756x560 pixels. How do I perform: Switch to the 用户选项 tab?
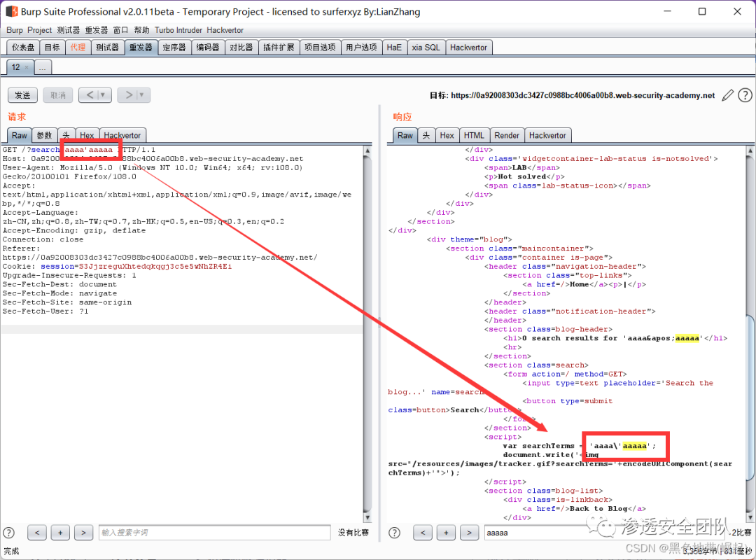point(362,48)
